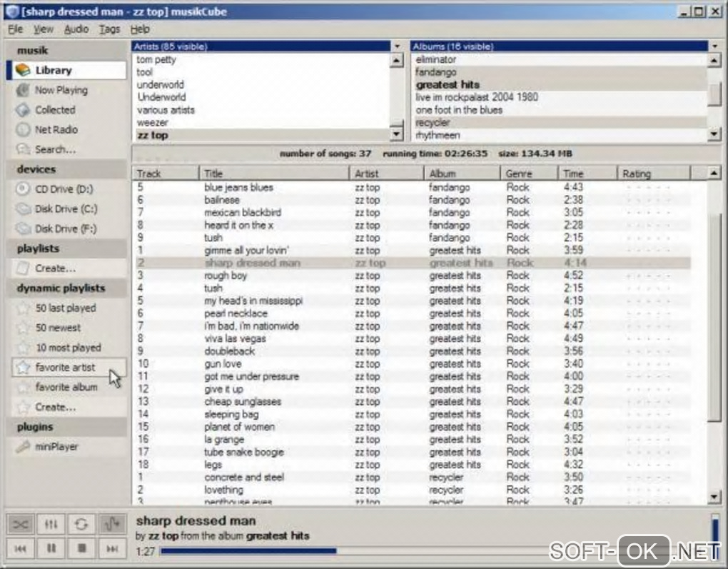Select artist 'various artists' in list
Image resolution: width=728 pixels, height=569 pixels.
click(261, 110)
